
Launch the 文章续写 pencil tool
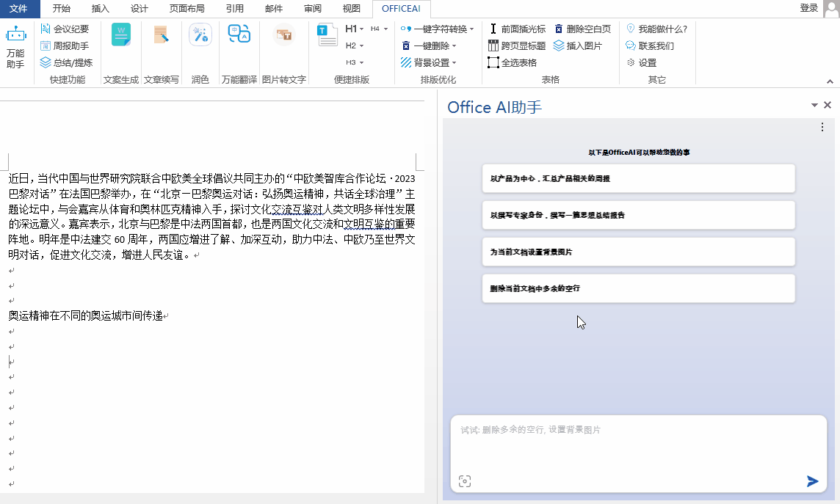[161, 35]
